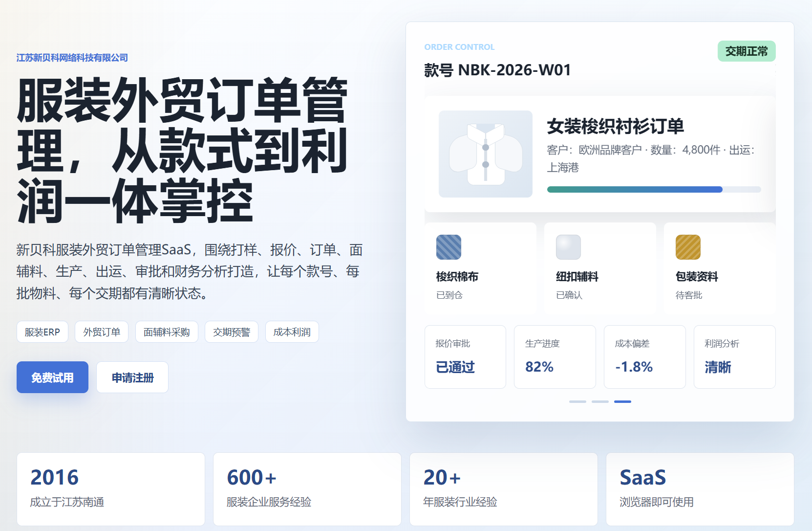Open the shirt product thumbnail image
812x531 pixels.
pos(486,154)
